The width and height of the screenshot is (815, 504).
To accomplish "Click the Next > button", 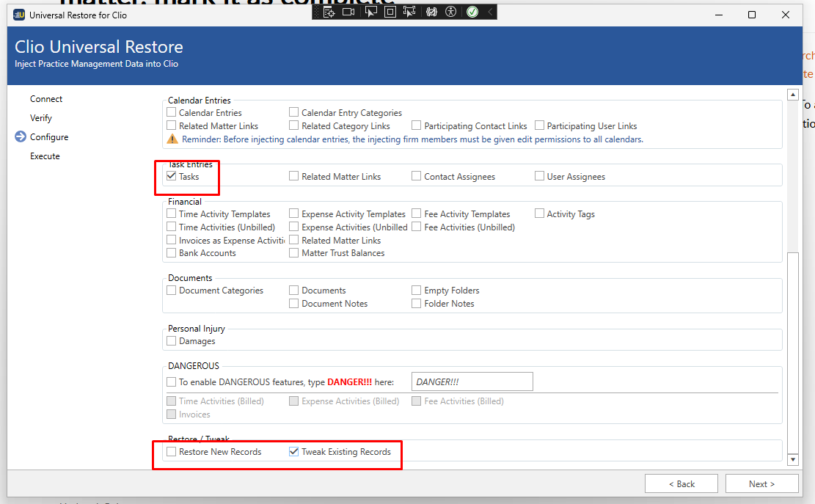I will 762,483.
